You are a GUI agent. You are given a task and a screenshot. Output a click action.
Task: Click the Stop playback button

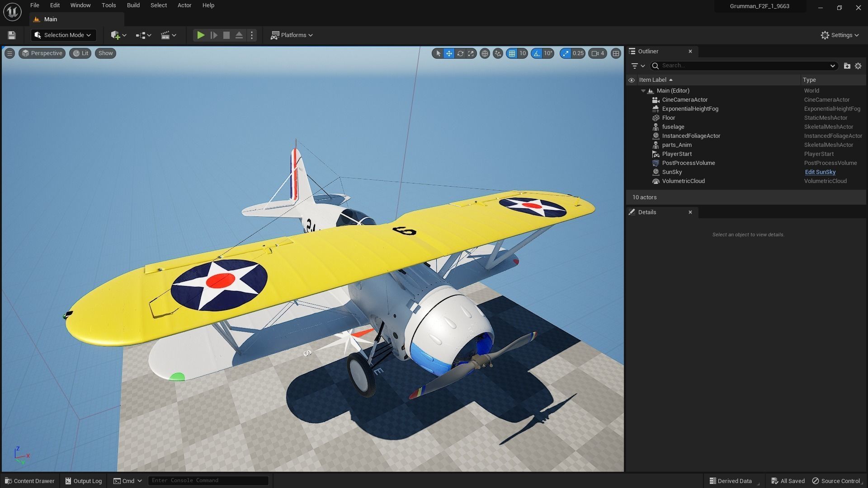tap(226, 35)
